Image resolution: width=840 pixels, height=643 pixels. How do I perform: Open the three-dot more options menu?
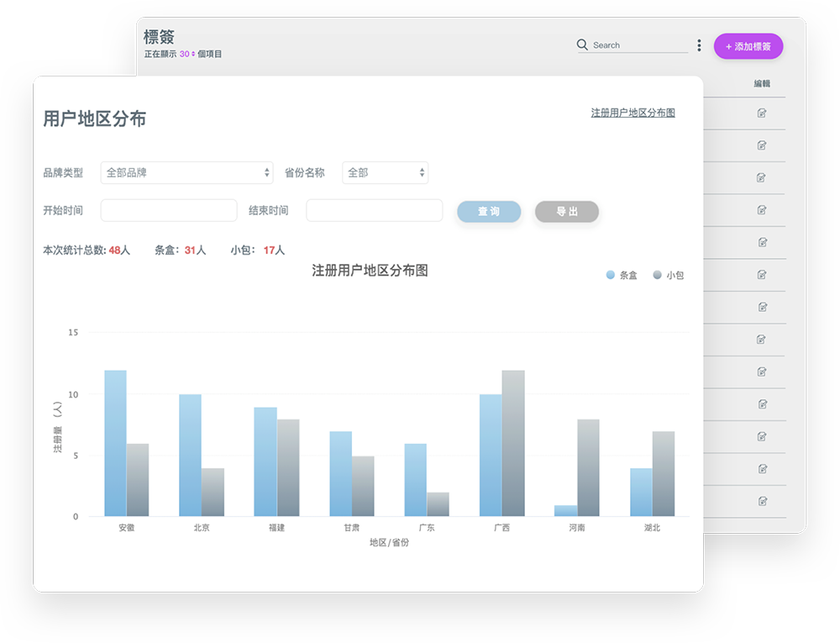point(699,45)
